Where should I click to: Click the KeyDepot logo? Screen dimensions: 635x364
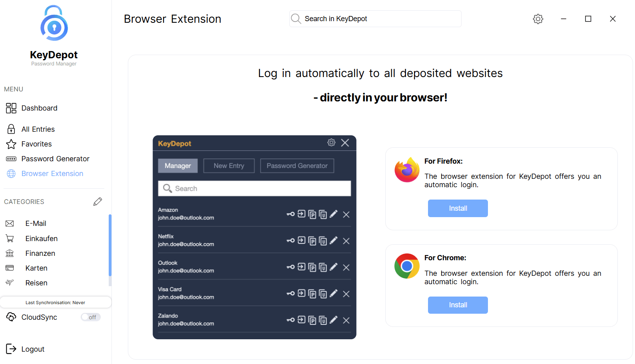[54, 23]
